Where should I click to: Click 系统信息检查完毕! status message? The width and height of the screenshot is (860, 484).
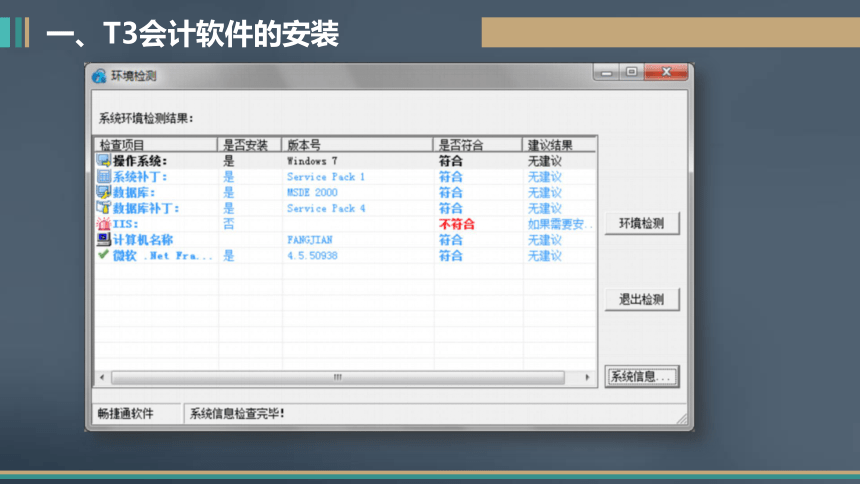[x=237, y=414]
